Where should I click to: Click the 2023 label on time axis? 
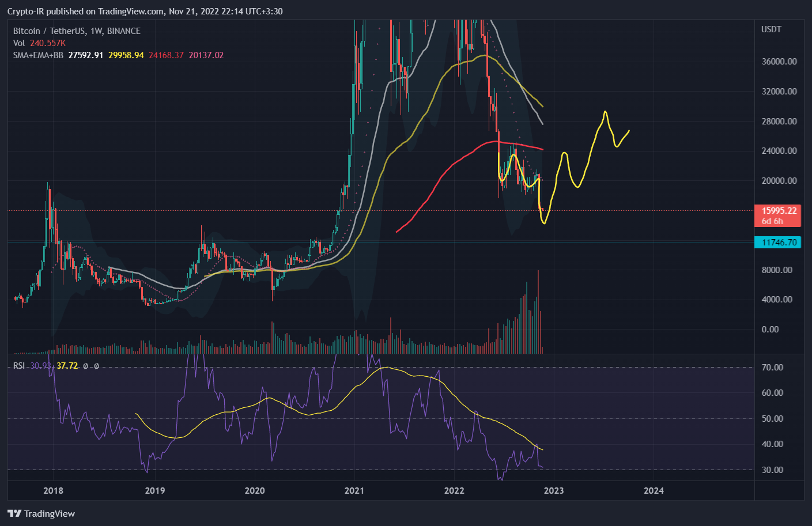click(x=554, y=491)
